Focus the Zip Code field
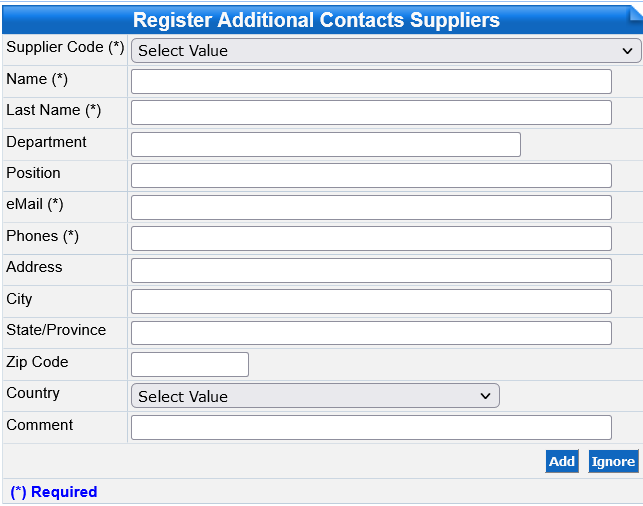 click(190, 365)
